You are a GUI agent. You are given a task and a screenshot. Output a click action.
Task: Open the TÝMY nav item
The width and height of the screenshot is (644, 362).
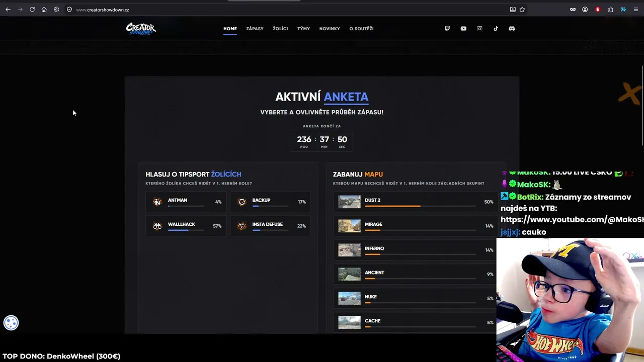point(303,29)
